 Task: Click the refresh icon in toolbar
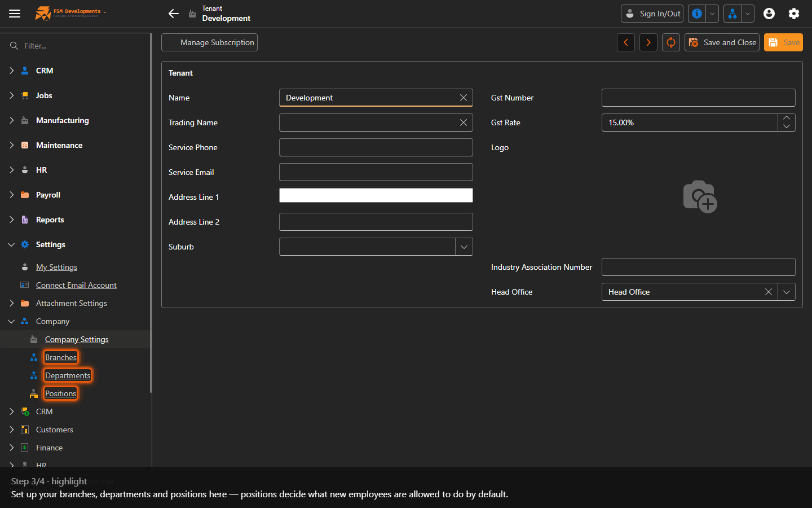(671, 42)
